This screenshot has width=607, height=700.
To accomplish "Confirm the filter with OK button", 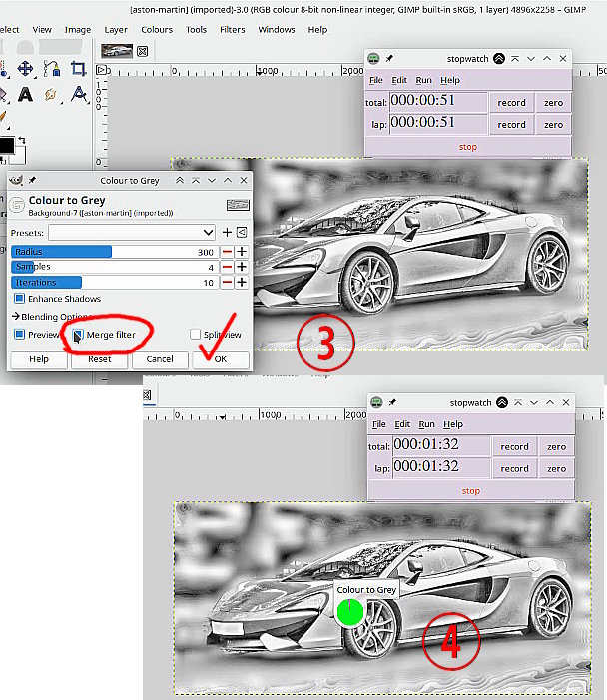I will (x=221, y=359).
